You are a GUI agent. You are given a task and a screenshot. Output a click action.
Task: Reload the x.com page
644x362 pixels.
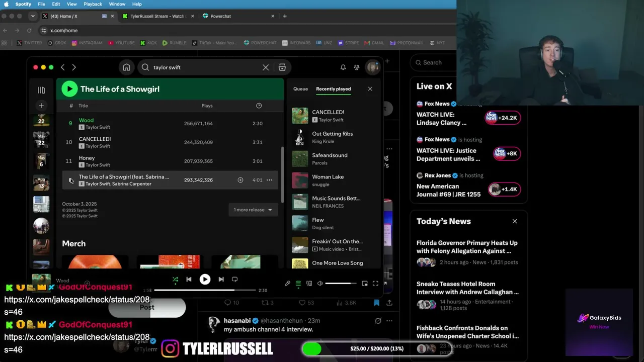click(x=29, y=31)
